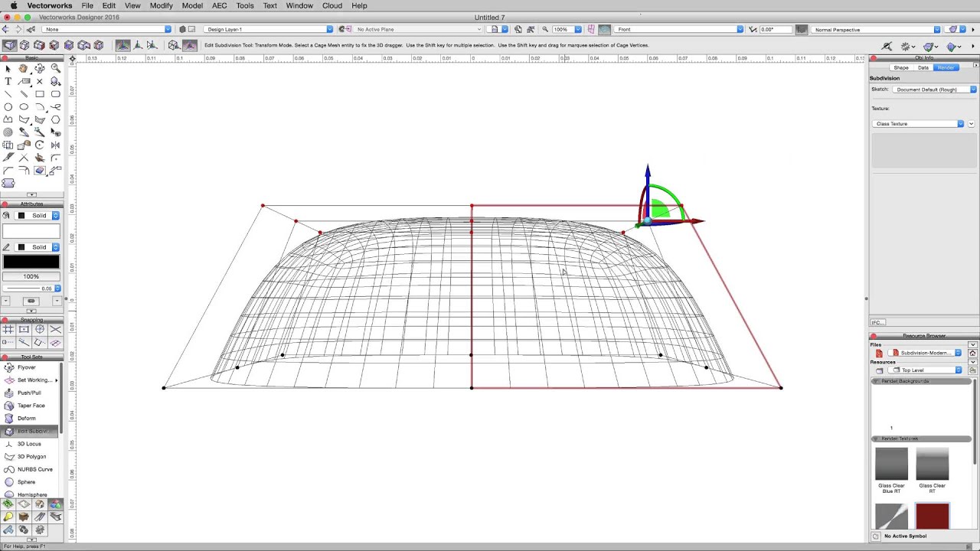Open the 100% zoom dropdown

click(567, 29)
